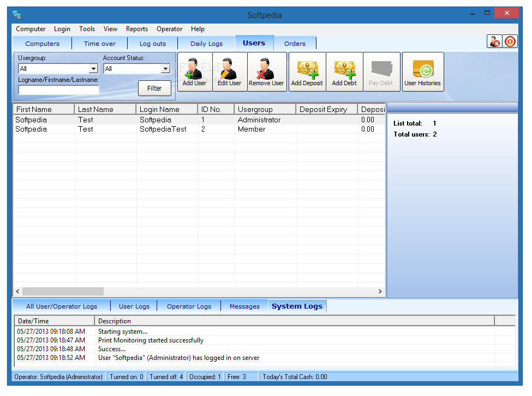Image resolution: width=532 pixels, height=396 pixels.
Task: Click the application icon in title bar
Action: click(16, 15)
